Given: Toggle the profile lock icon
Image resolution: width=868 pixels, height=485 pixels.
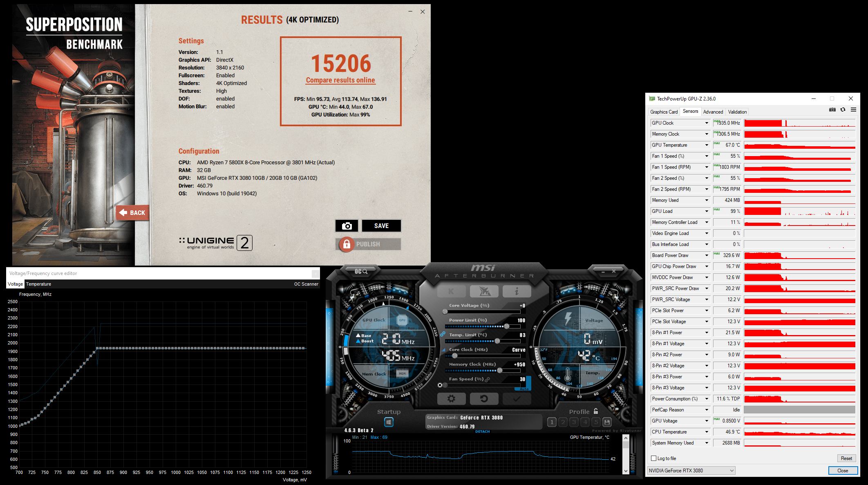Looking at the screenshot, I should coord(596,411).
